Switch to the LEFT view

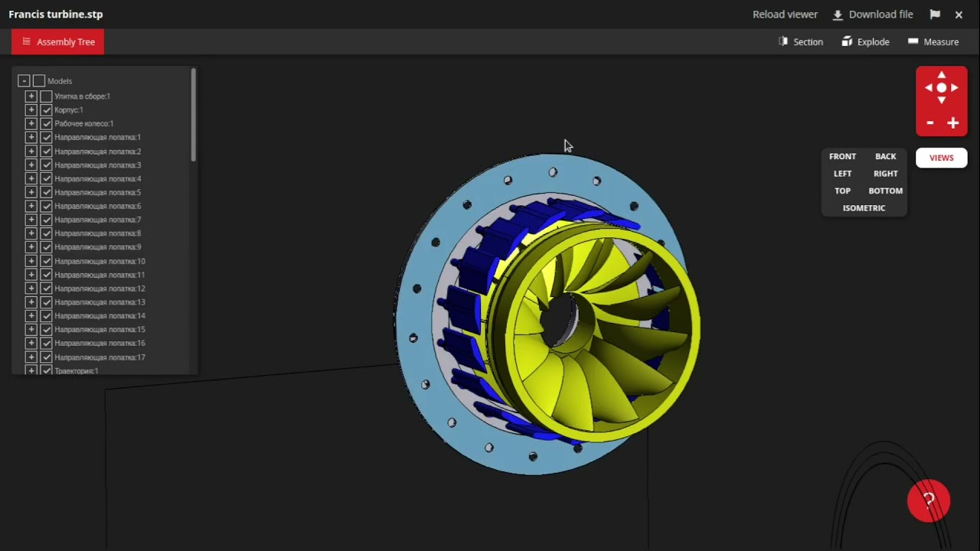tap(842, 174)
